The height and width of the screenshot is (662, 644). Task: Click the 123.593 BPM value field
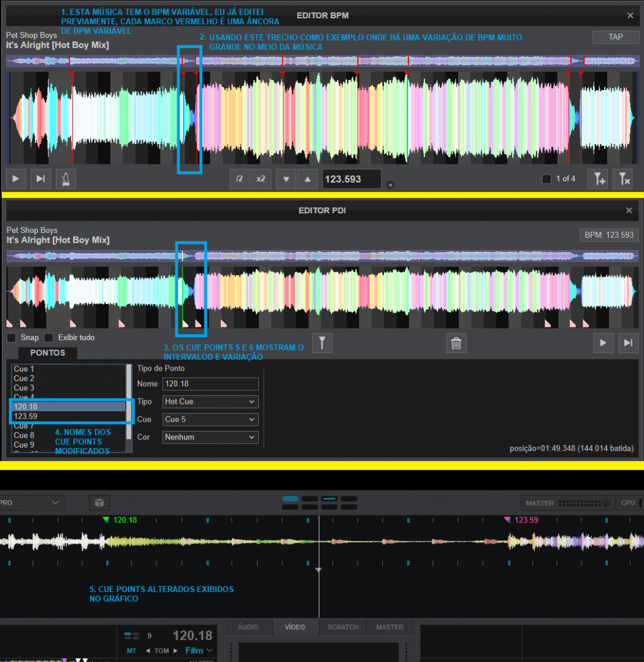(x=351, y=179)
